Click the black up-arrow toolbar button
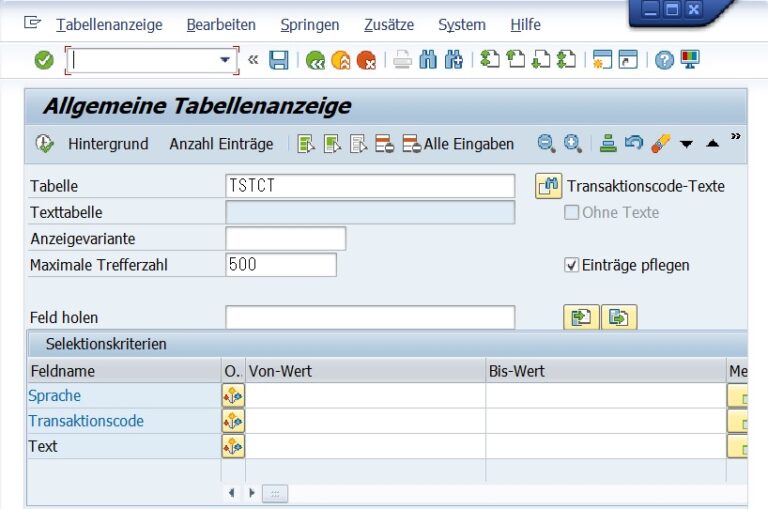768x509 pixels. [x=713, y=144]
